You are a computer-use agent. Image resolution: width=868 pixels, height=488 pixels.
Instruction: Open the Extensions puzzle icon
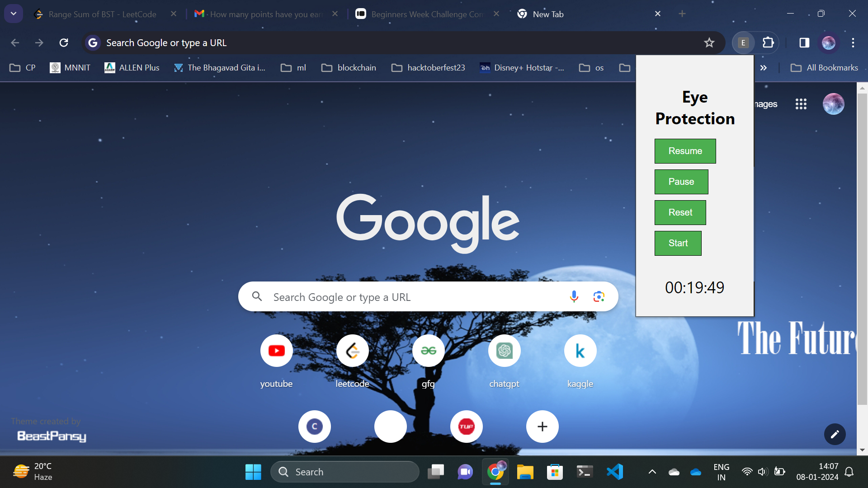[x=768, y=43]
